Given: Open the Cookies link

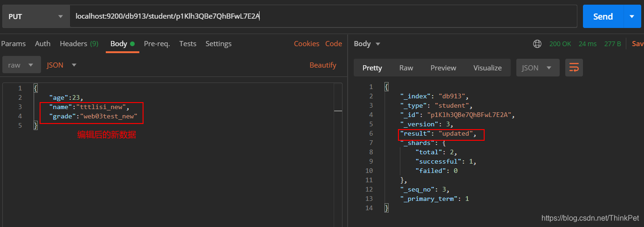Looking at the screenshot, I should 307,44.
